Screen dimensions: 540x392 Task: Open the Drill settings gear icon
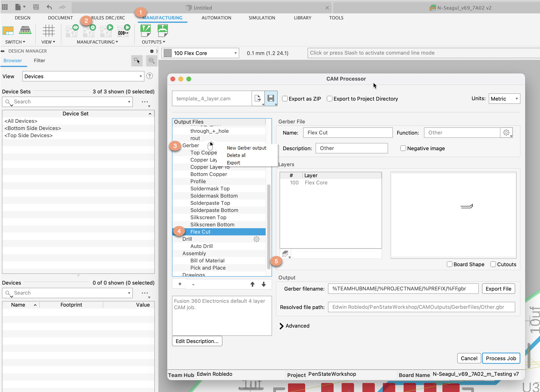(x=256, y=239)
